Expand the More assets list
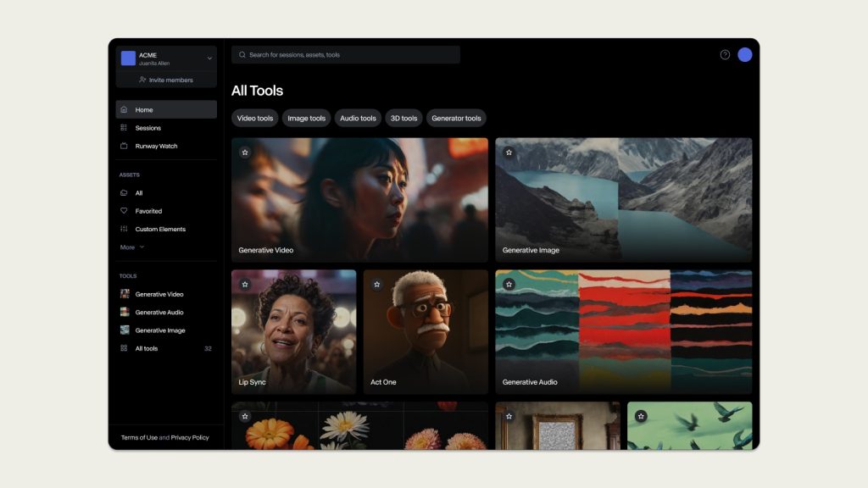 pos(131,247)
